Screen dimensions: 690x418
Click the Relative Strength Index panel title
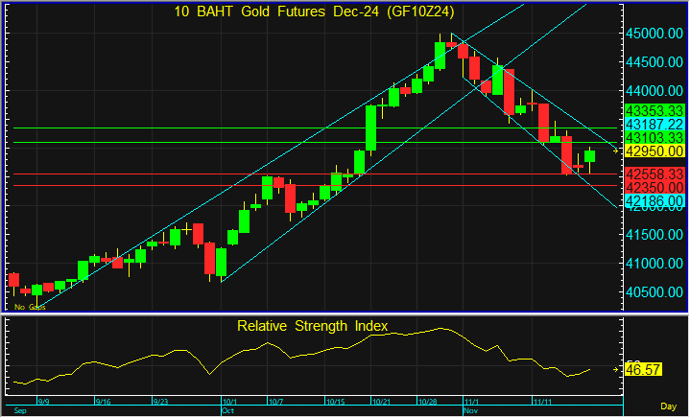(311, 326)
